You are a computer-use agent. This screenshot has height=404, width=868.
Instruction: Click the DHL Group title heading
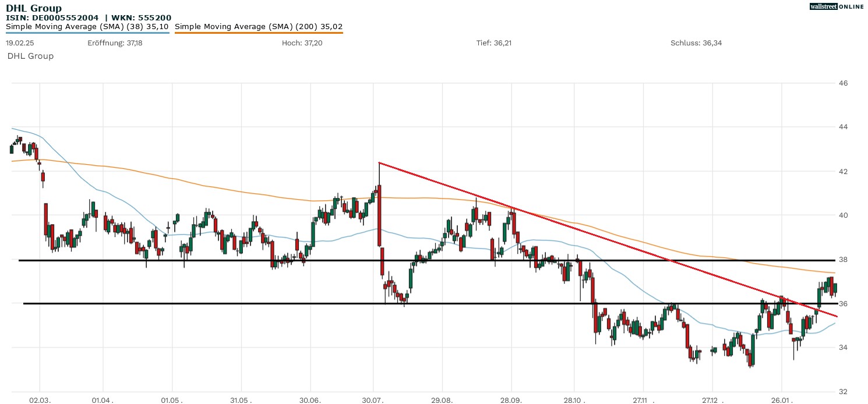click(x=34, y=8)
